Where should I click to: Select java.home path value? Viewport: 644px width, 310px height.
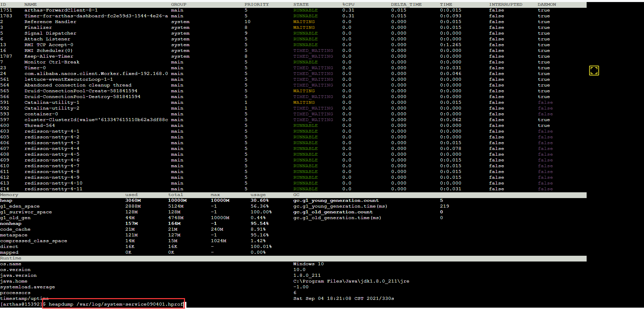pos(351,281)
